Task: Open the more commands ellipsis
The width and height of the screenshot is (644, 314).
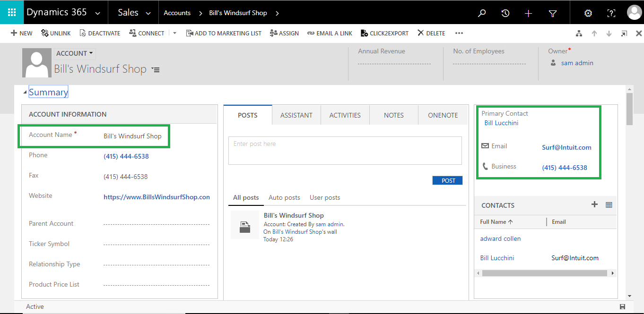Action: click(x=459, y=33)
